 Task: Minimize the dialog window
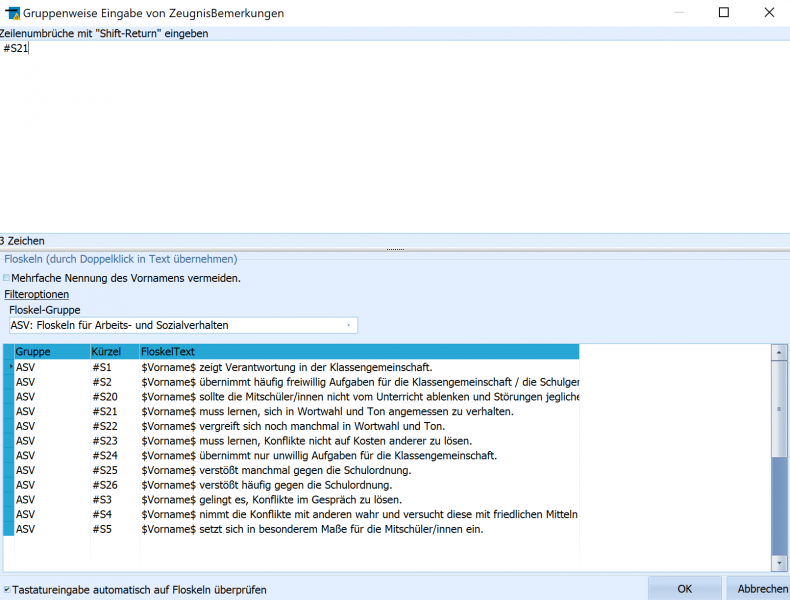679,12
